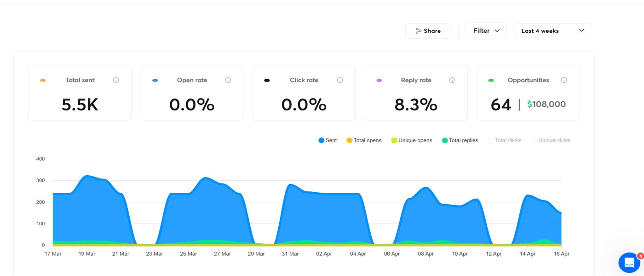Hide Total replies series in legend
The image size is (644, 276).
tap(460, 140)
